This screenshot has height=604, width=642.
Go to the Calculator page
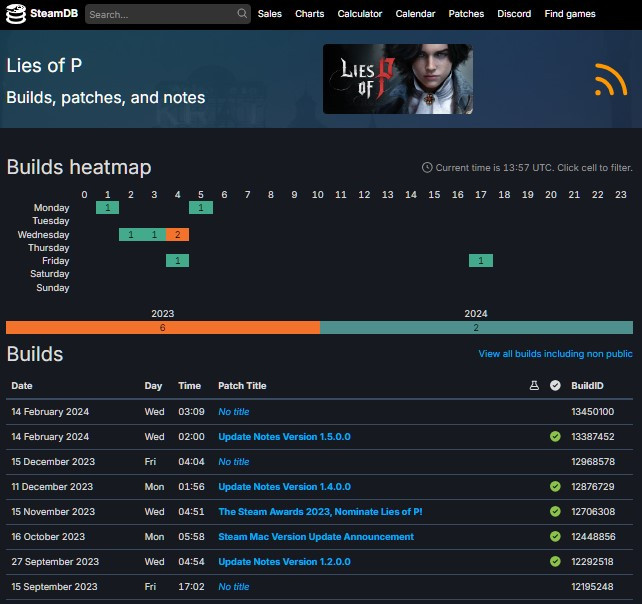(360, 14)
